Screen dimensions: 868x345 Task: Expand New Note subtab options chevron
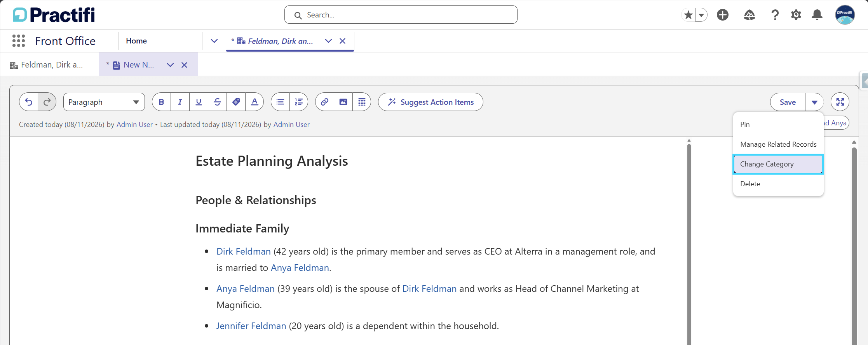pos(170,65)
